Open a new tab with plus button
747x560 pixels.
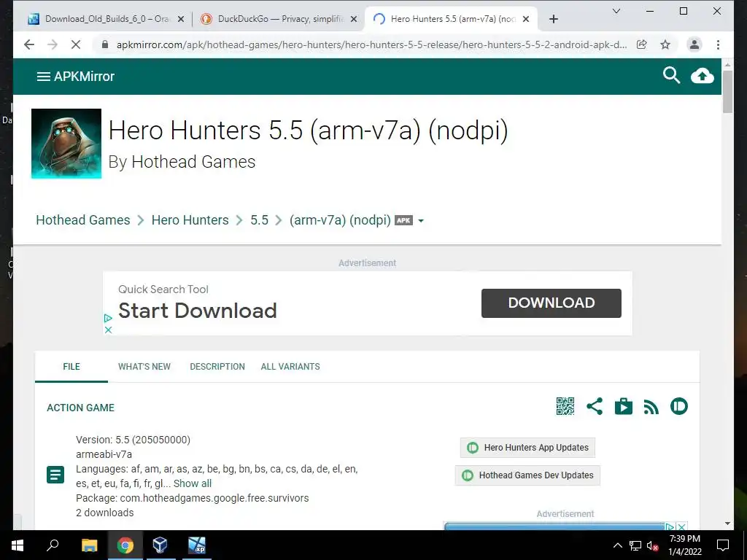553,19
